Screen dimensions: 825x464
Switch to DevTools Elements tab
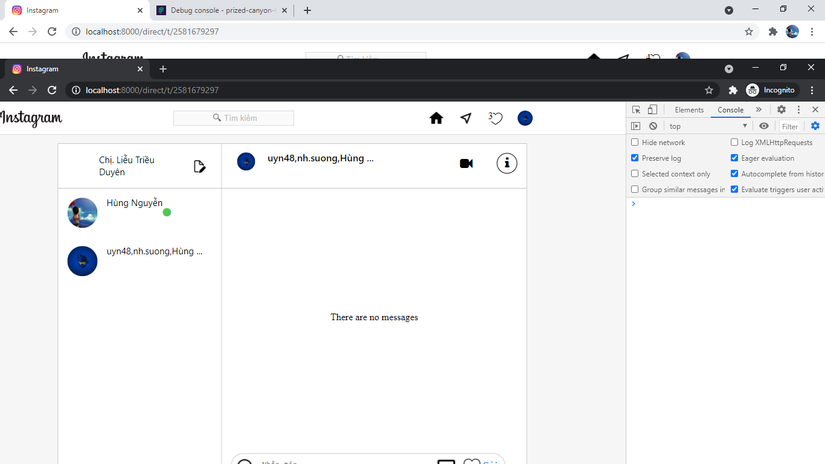point(689,110)
